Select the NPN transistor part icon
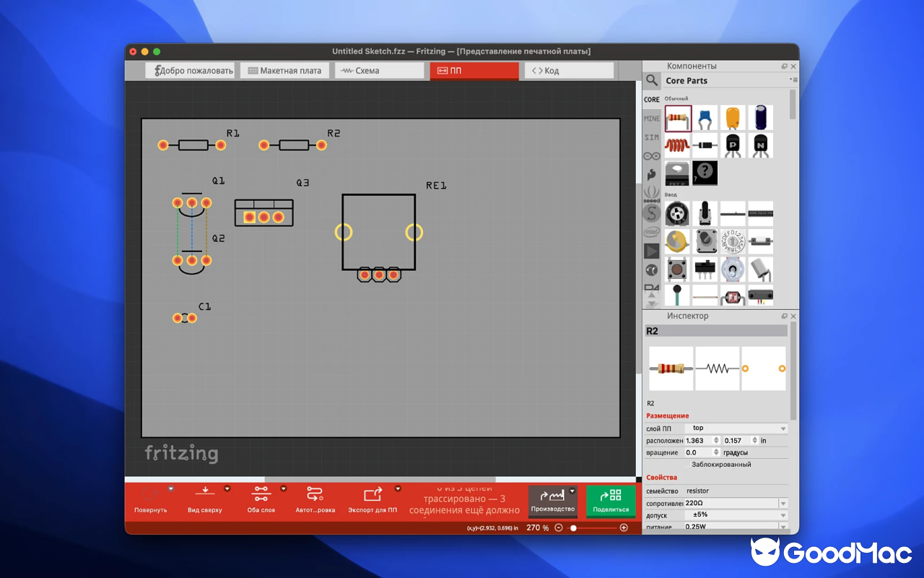The image size is (924, 578). [760, 144]
